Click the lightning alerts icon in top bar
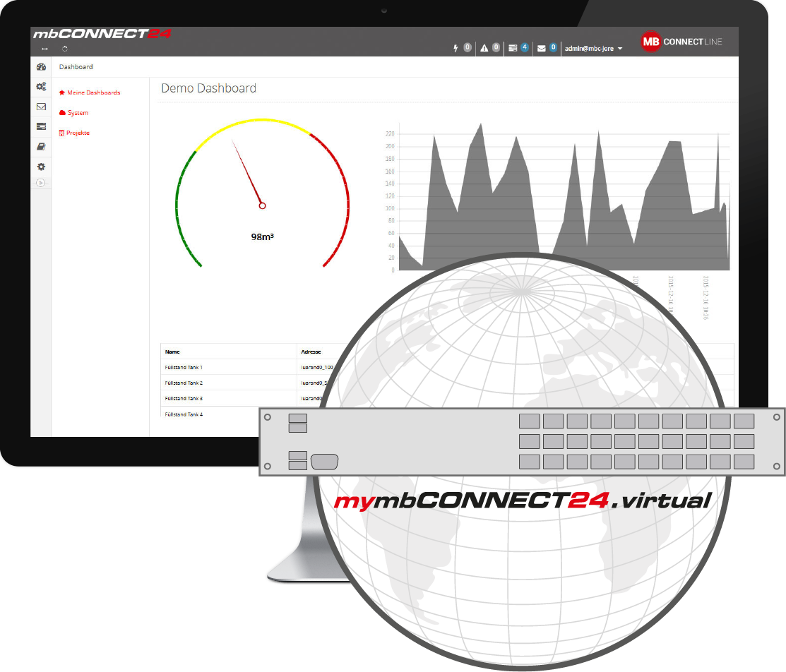This screenshot has width=786, height=672. pos(456,47)
